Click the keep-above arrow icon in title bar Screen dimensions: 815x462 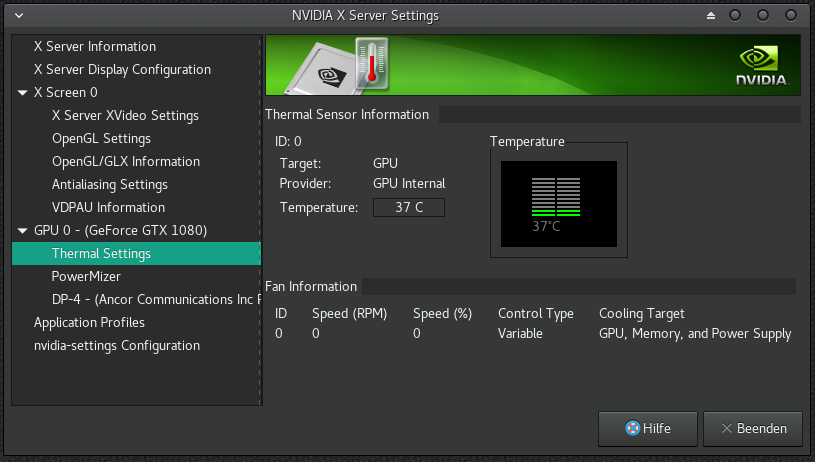point(711,16)
